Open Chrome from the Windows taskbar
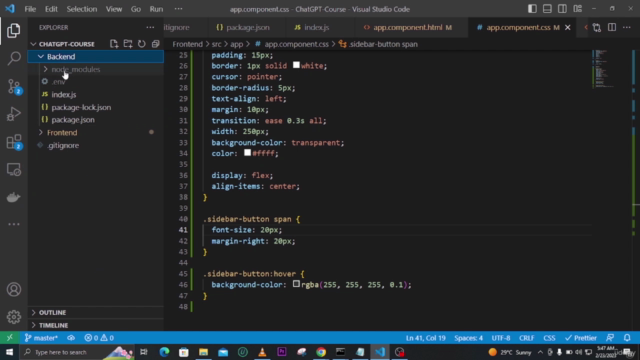The width and height of the screenshot is (640, 360). pos(321,352)
